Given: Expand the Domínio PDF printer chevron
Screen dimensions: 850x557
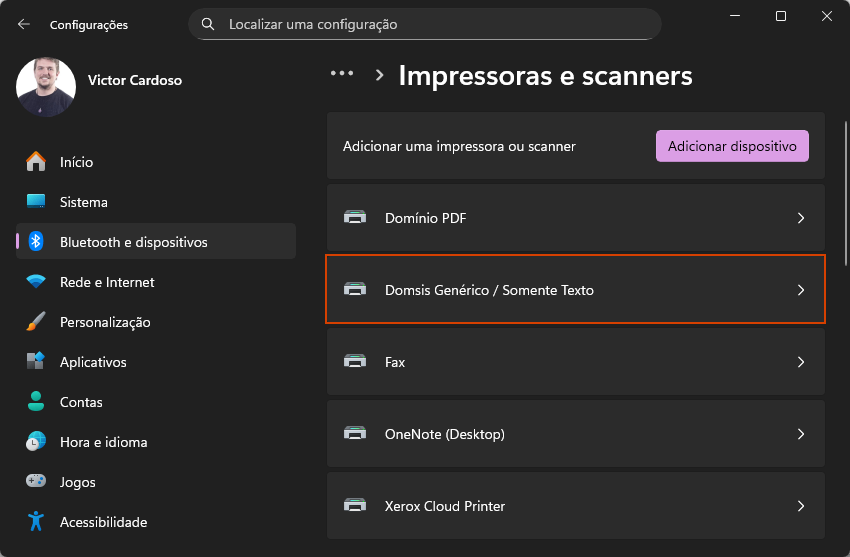Looking at the screenshot, I should [800, 218].
